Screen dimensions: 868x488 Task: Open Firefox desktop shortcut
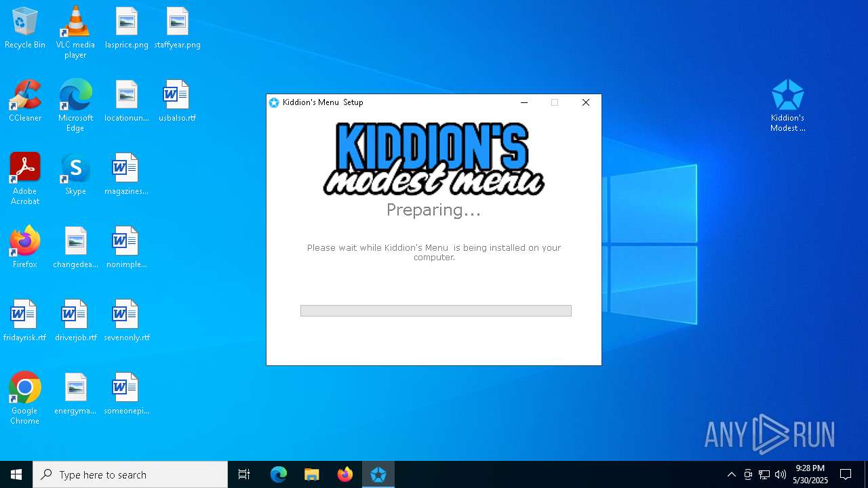(x=25, y=247)
